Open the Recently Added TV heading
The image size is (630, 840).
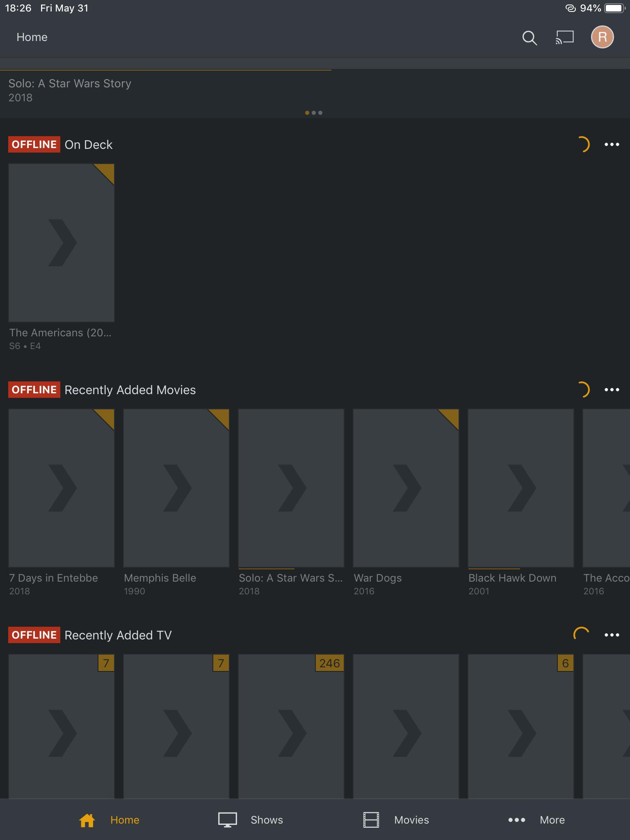coord(118,635)
